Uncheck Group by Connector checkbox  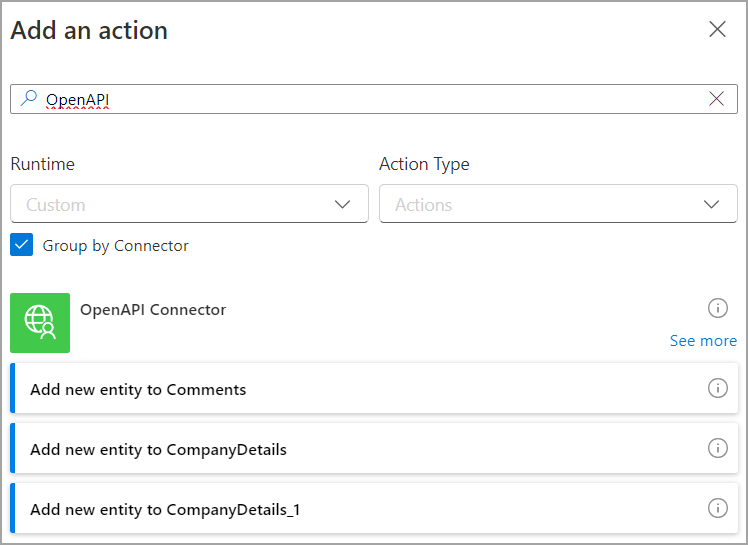click(x=21, y=244)
